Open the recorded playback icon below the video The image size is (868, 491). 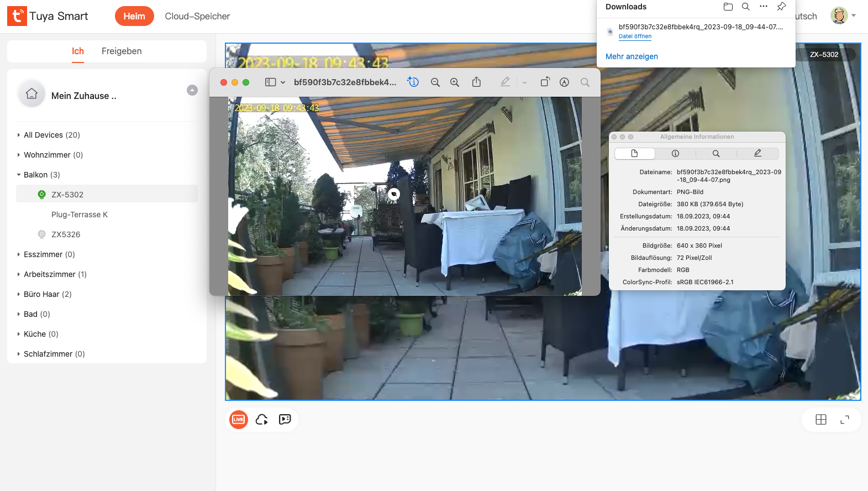(x=285, y=420)
